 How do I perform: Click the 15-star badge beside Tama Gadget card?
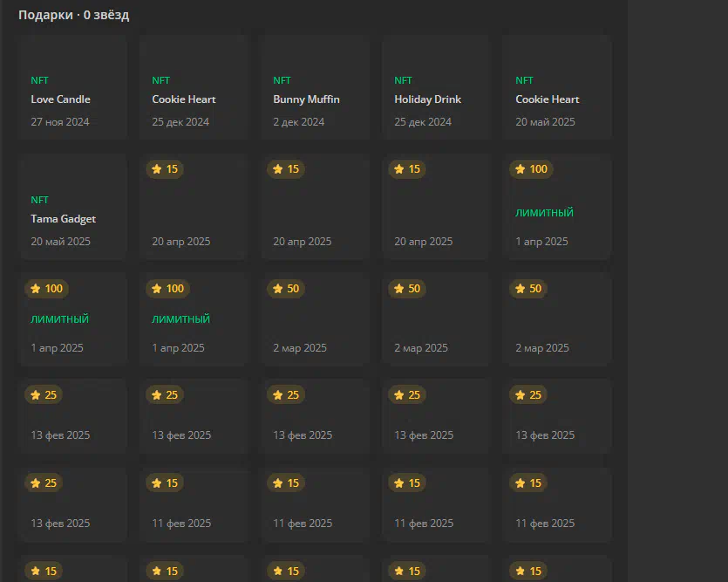click(165, 169)
